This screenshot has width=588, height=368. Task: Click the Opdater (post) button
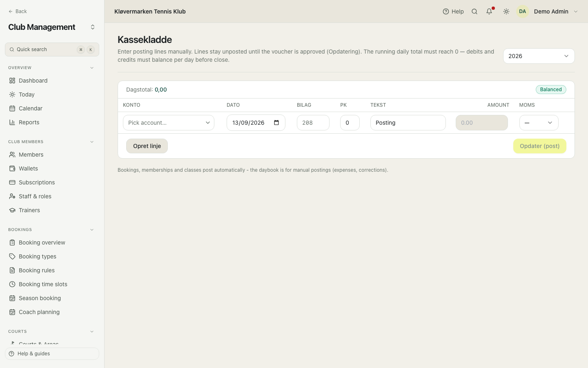[539, 146]
